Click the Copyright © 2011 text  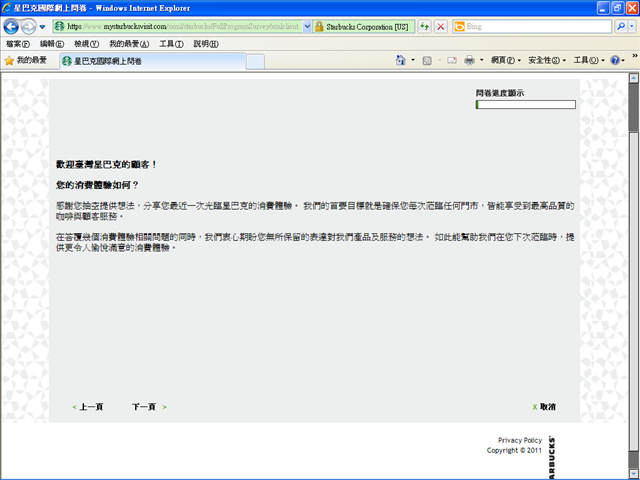[x=514, y=450]
